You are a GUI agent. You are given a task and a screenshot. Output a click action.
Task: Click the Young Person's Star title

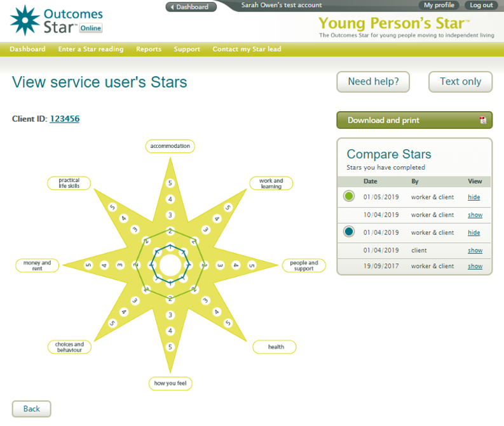tap(394, 23)
